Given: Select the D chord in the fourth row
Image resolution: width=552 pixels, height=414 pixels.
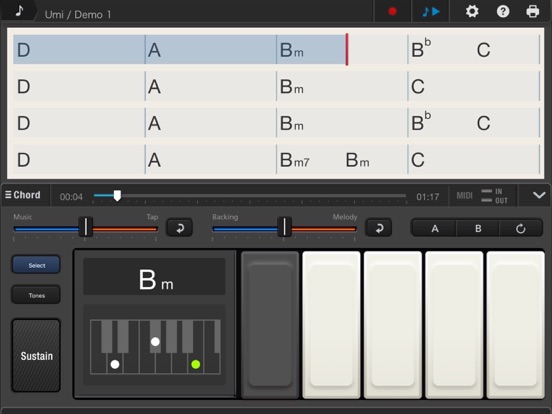Looking at the screenshot, I should pyautogui.click(x=24, y=160).
